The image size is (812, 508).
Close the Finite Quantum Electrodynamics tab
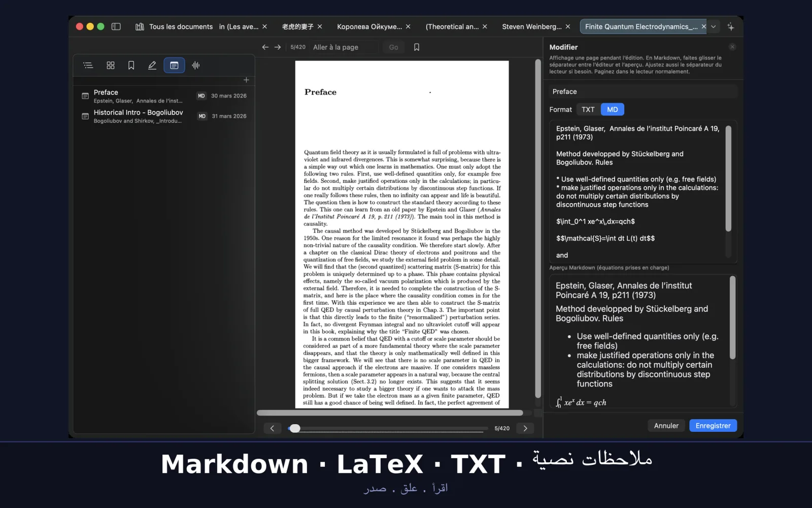pos(703,26)
